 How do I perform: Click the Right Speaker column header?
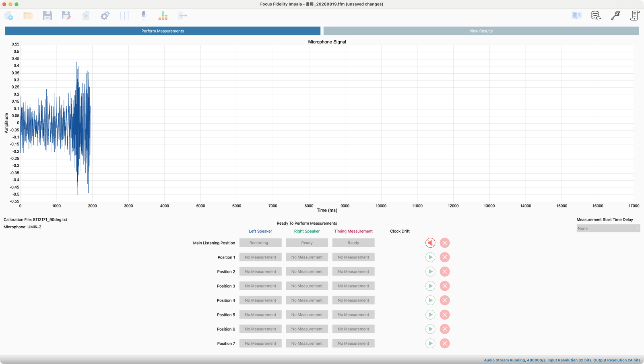pyautogui.click(x=307, y=231)
